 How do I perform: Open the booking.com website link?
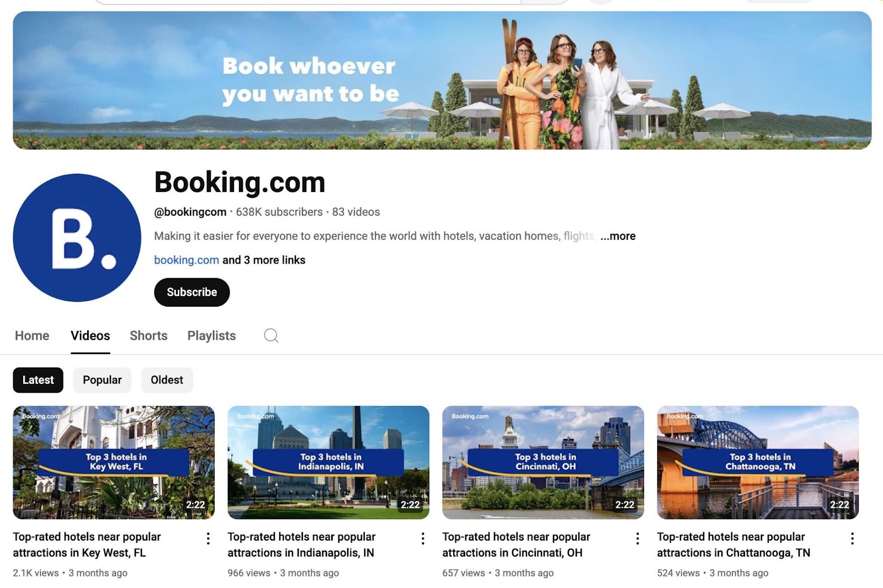[x=187, y=260]
